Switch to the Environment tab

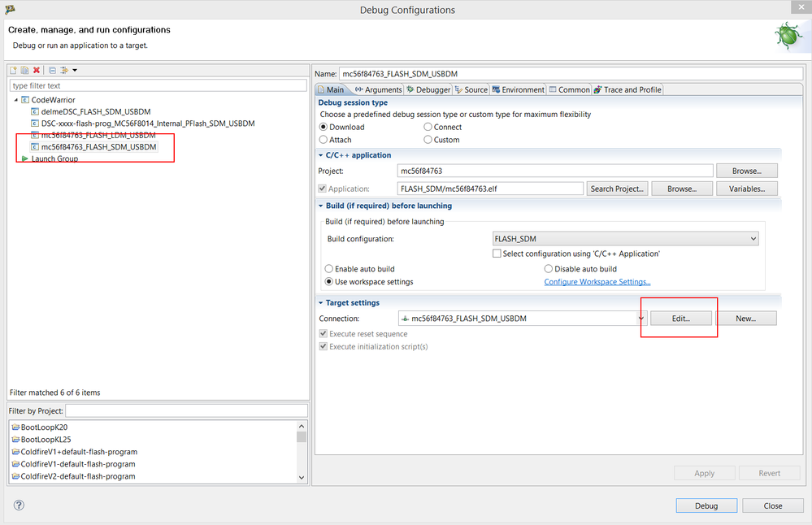coord(519,89)
